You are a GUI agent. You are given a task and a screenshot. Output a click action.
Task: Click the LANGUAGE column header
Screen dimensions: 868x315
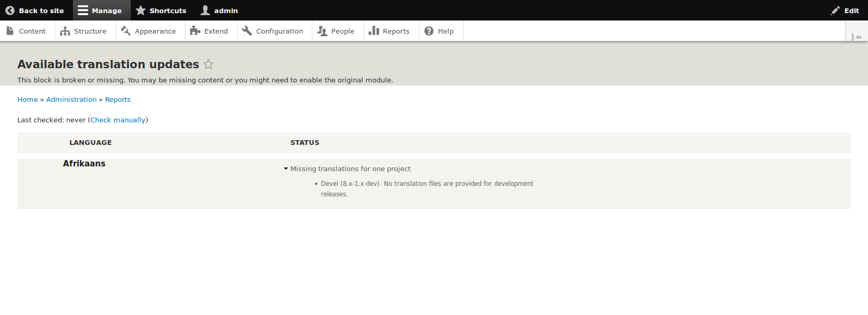[x=90, y=142]
